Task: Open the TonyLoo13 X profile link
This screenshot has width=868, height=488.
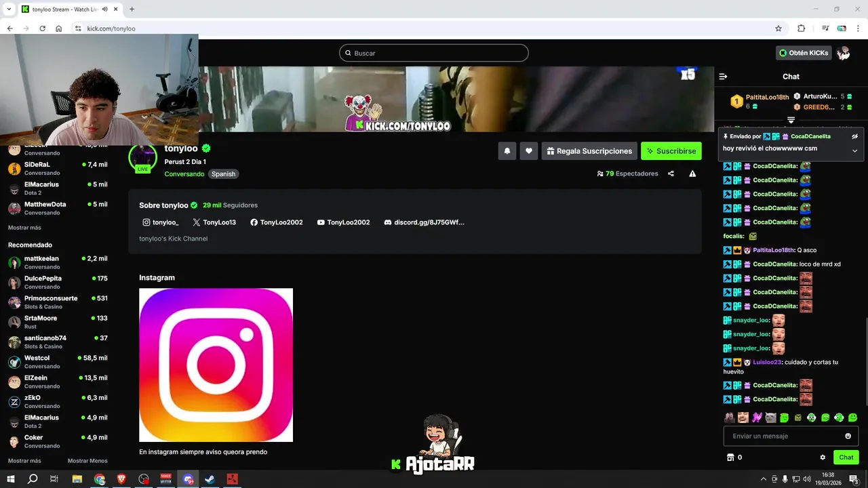Action: pyautogui.click(x=214, y=222)
